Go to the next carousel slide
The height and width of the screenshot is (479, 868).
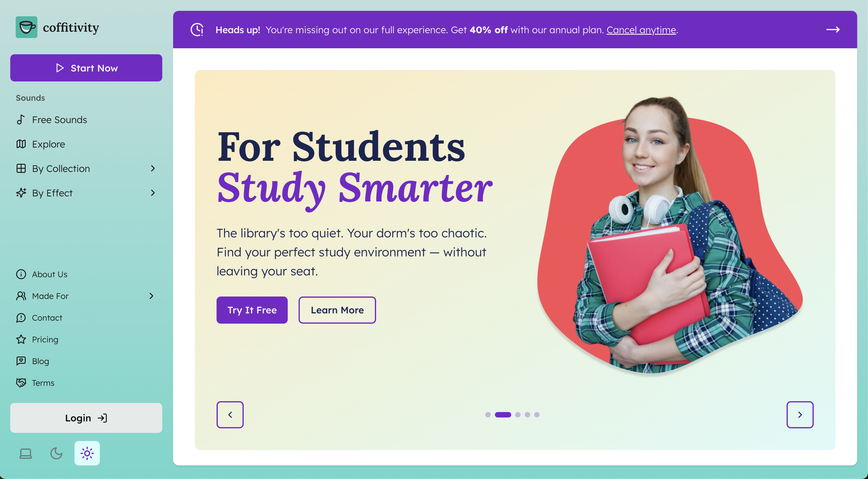click(x=800, y=415)
